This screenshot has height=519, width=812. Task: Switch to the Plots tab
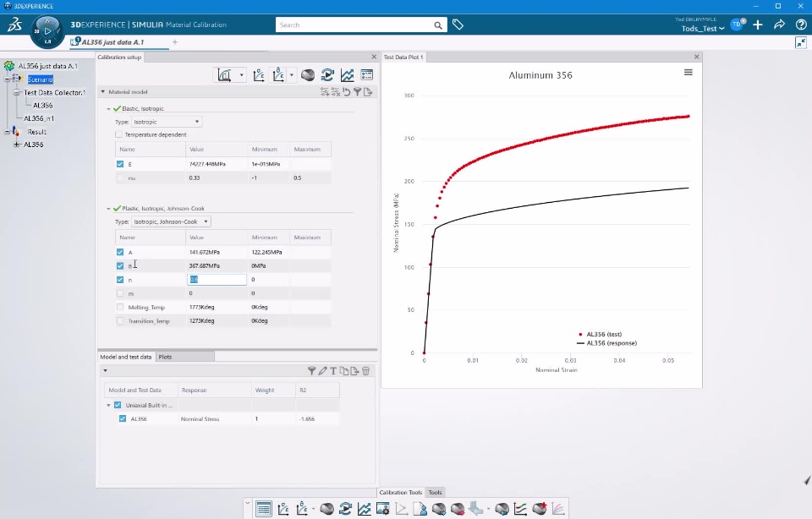point(165,357)
